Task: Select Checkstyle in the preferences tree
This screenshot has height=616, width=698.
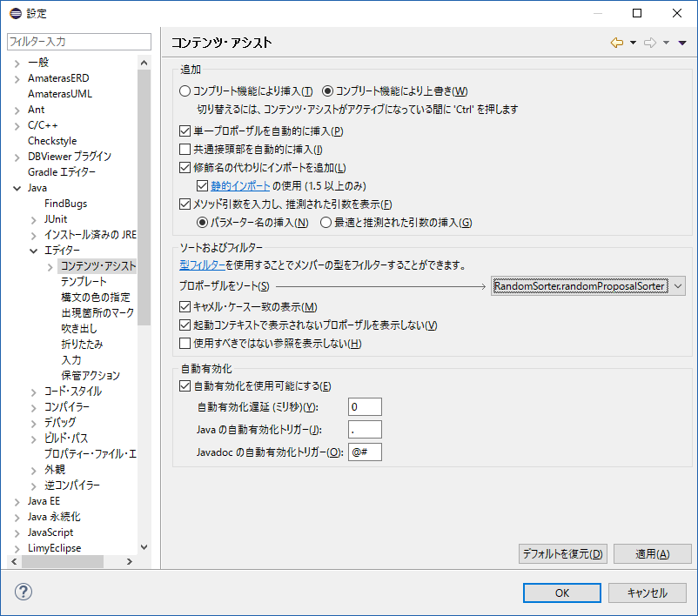Action: tap(52, 141)
